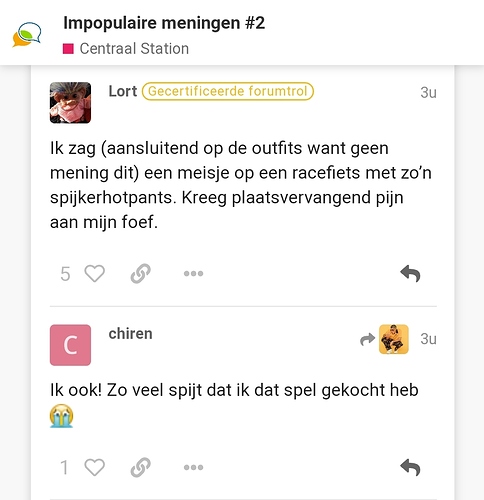The width and height of the screenshot is (484, 500).
Task: Open the replied-to user's yellow avatar
Action: point(394,339)
